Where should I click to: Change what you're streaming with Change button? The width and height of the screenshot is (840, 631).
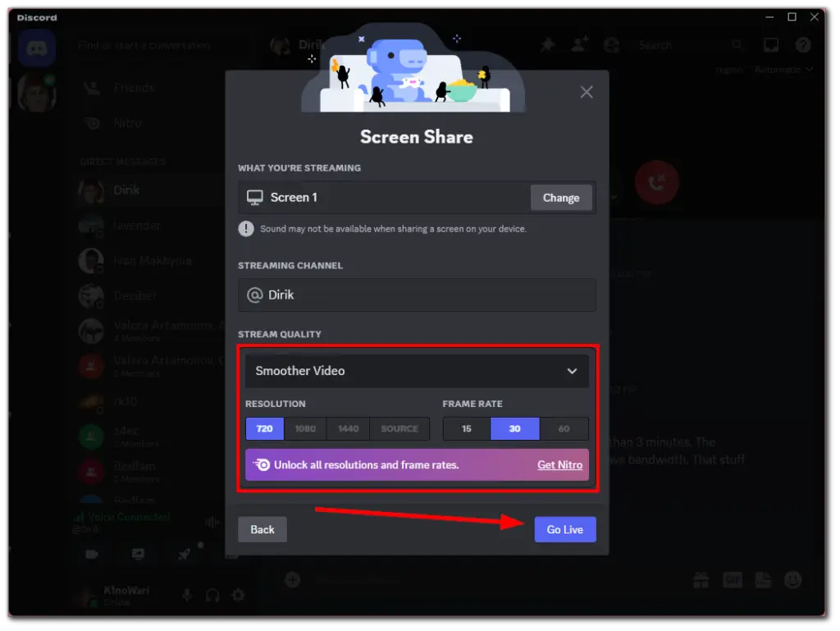pos(561,198)
